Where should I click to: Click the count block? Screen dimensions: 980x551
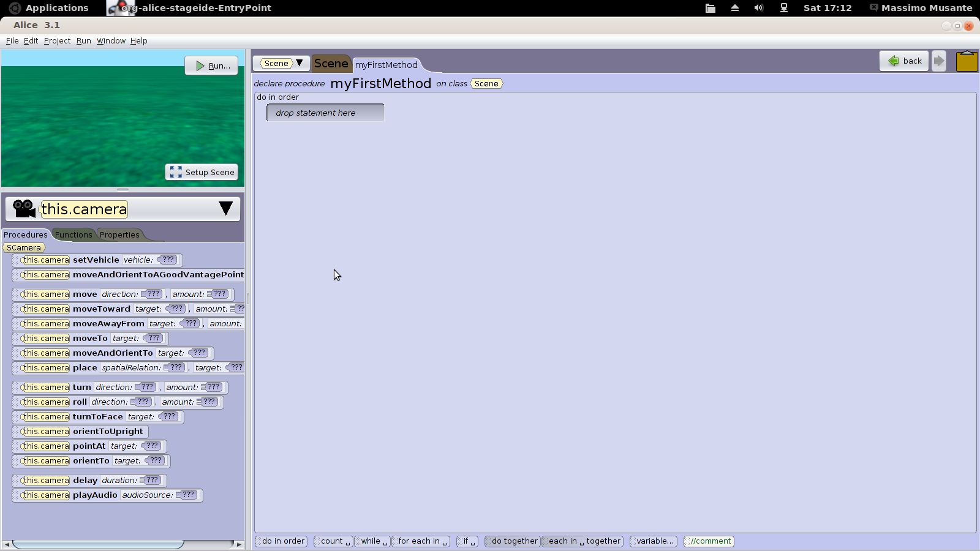[x=333, y=541]
